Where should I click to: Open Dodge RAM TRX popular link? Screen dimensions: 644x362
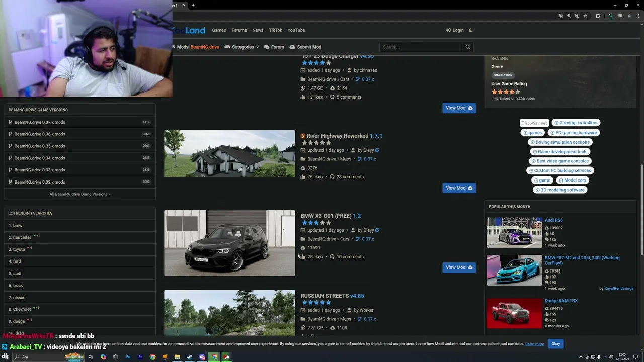[x=561, y=301]
